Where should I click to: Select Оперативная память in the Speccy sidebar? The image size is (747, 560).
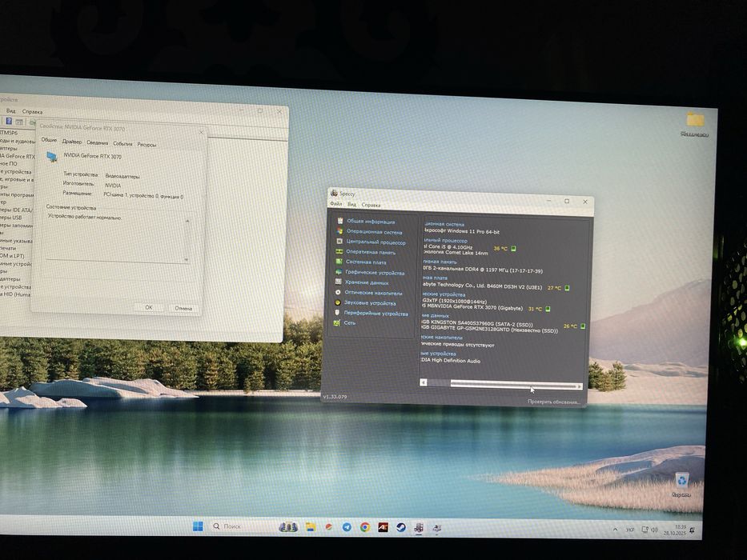[x=370, y=252]
